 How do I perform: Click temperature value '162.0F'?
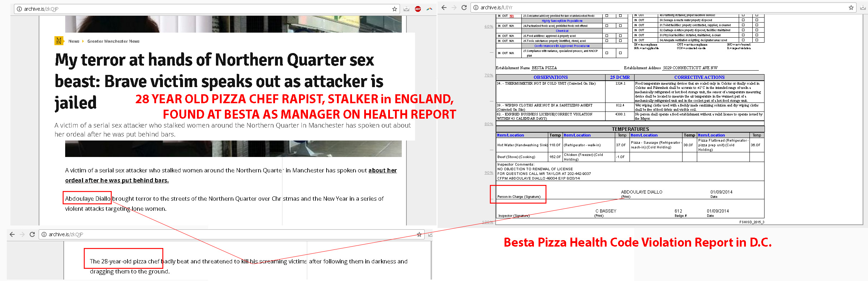pyautogui.click(x=555, y=157)
